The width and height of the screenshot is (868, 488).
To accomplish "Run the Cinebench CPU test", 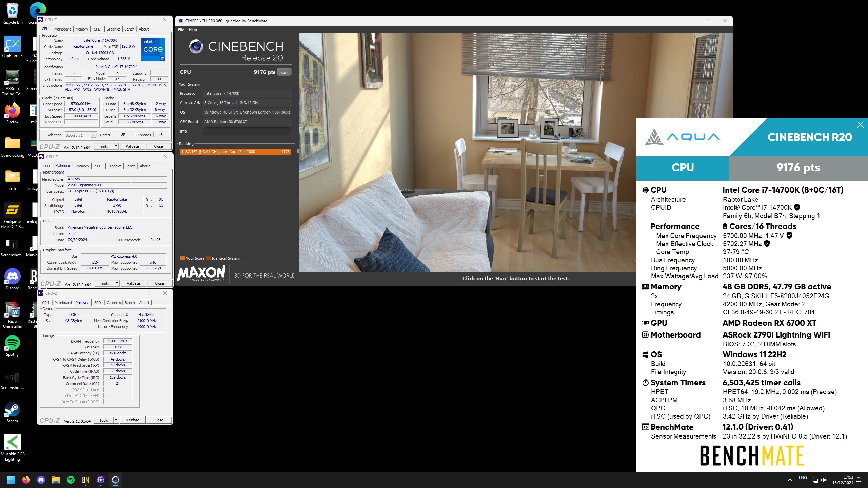I will (284, 72).
